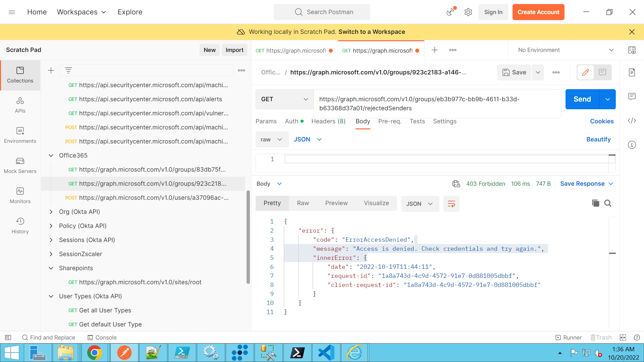Open the code snippet icon
This screenshot has width=644, height=362.
[632, 121]
